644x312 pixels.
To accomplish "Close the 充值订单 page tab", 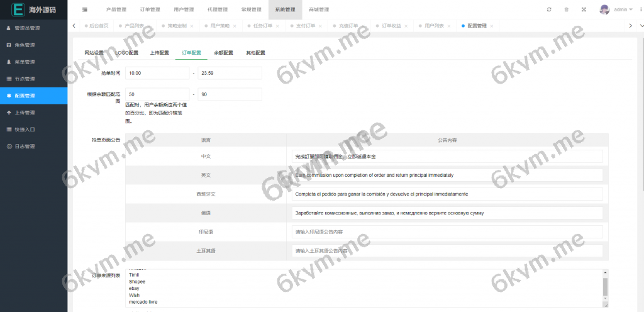I will [363, 26].
